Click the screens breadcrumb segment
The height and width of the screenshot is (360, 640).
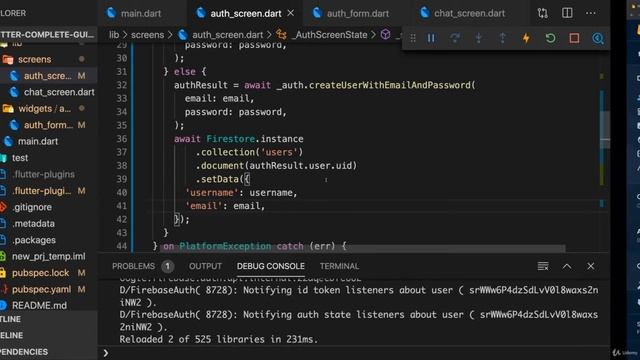click(147, 35)
